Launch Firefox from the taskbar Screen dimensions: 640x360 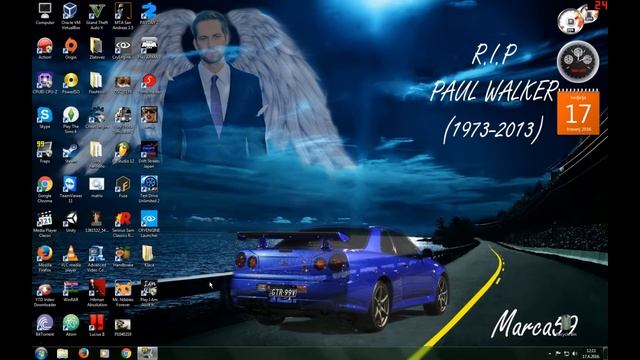[84, 353]
